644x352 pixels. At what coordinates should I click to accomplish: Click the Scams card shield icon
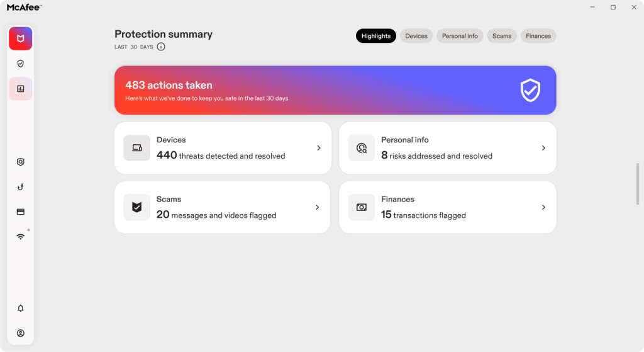point(136,207)
